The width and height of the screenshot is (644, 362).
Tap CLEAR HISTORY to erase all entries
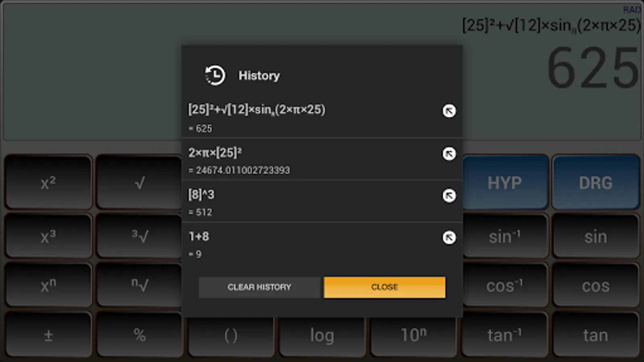pos(259,287)
